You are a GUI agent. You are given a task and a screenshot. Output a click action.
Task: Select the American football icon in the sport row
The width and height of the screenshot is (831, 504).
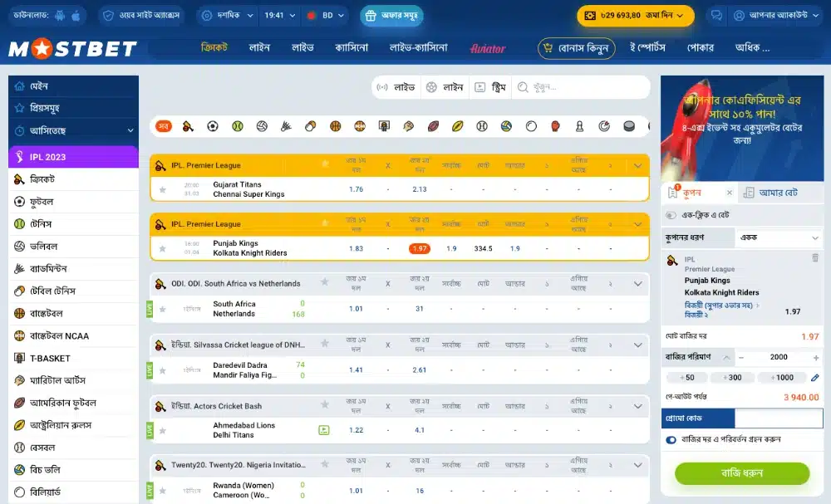[x=433, y=126]
